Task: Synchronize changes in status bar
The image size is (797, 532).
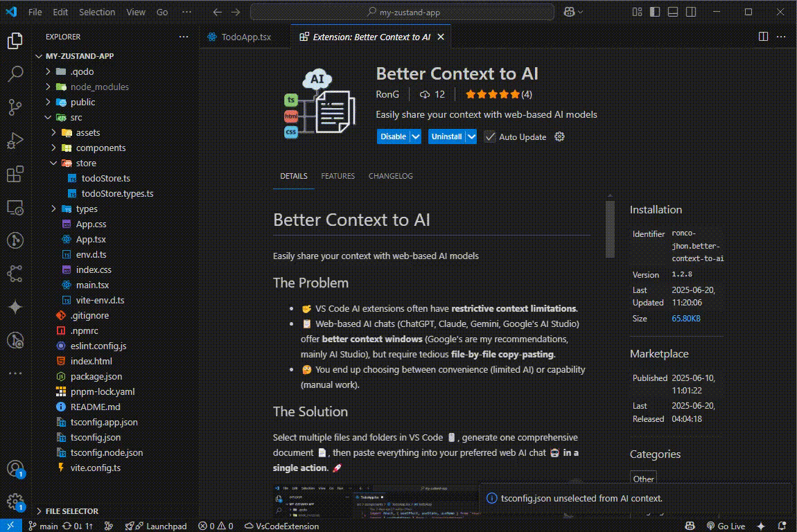Action: point(78,526)
